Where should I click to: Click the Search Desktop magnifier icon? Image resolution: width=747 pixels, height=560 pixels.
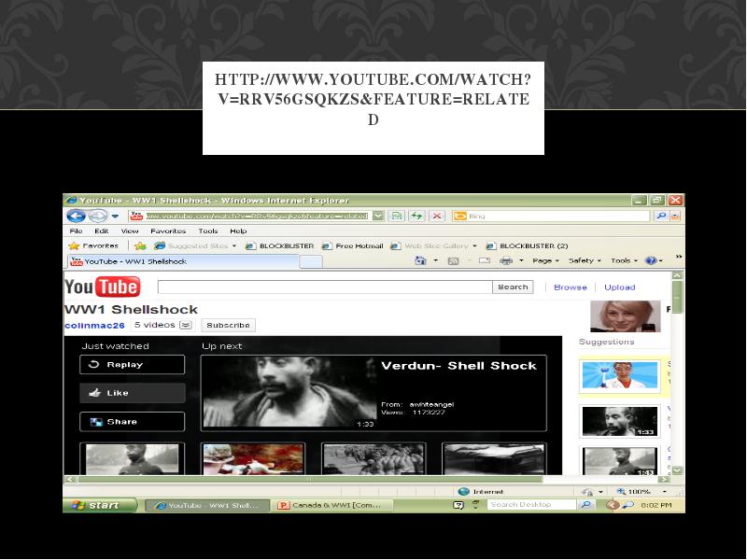586,505
